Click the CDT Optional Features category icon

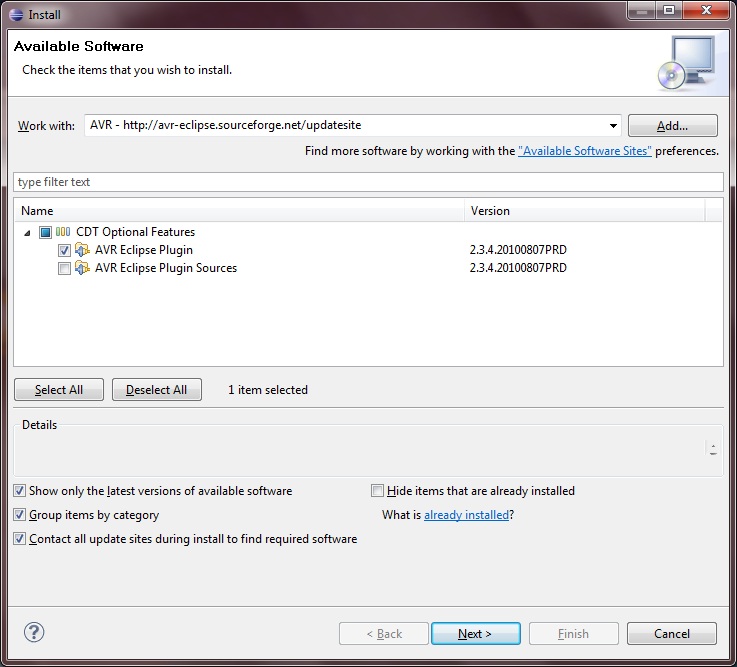coord(63,232)
